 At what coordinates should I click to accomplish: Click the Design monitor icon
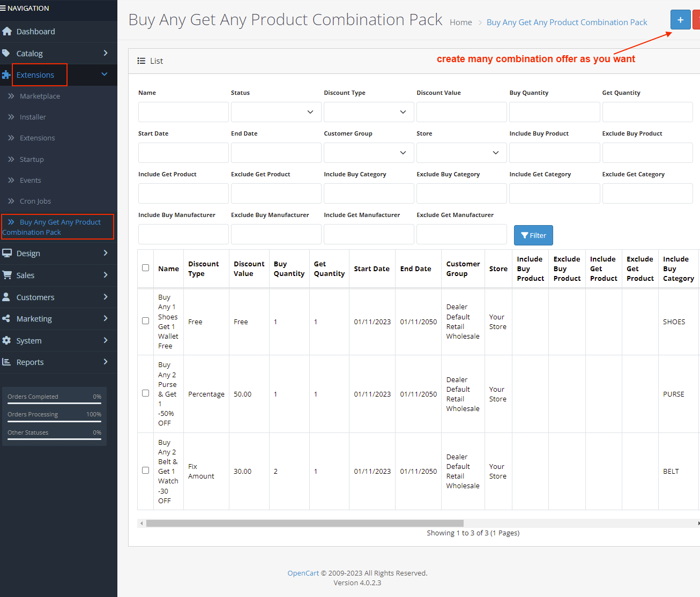(x=7, y=253)
